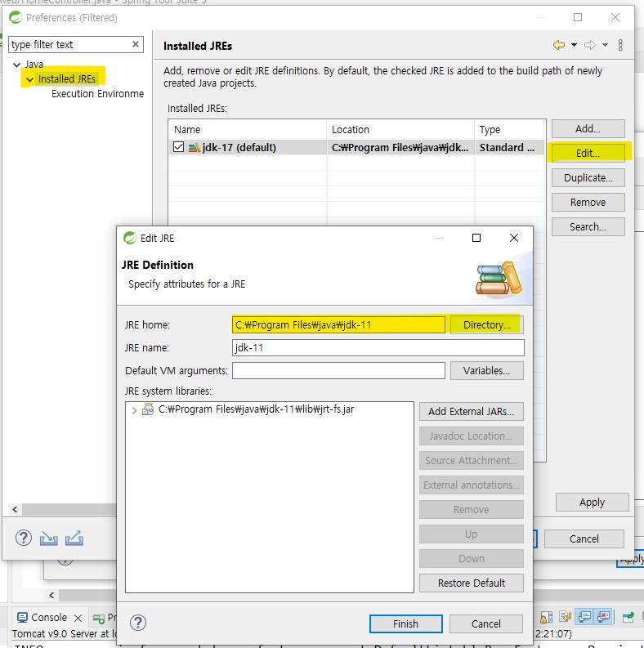This screenshot has width=644, height=648.
Task: Close the Console view tab
Action: click(78, 618)
